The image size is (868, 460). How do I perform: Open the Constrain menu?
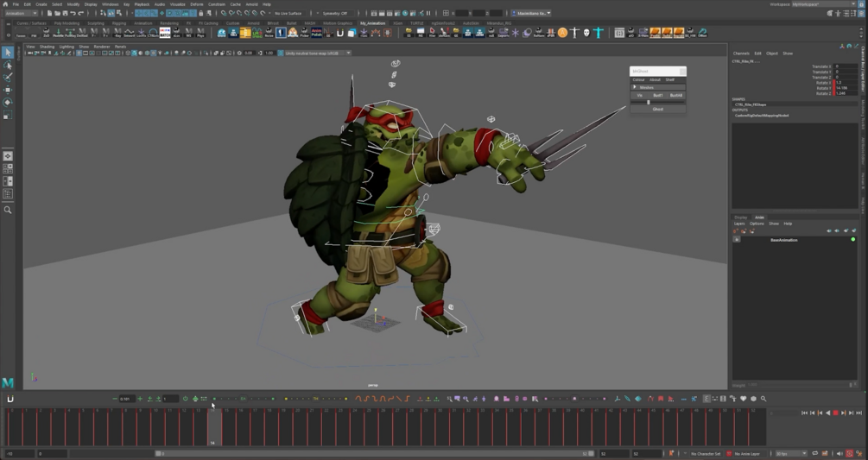(217, 3)
